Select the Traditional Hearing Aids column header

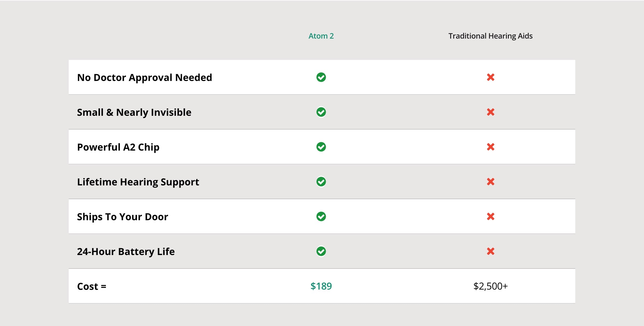(490, 36)
